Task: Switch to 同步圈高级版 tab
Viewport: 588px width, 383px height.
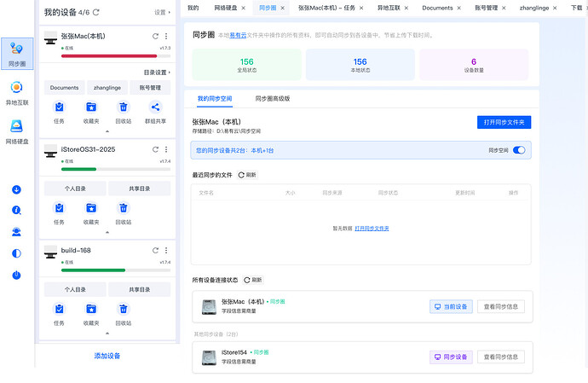Action: pos(268,99)
